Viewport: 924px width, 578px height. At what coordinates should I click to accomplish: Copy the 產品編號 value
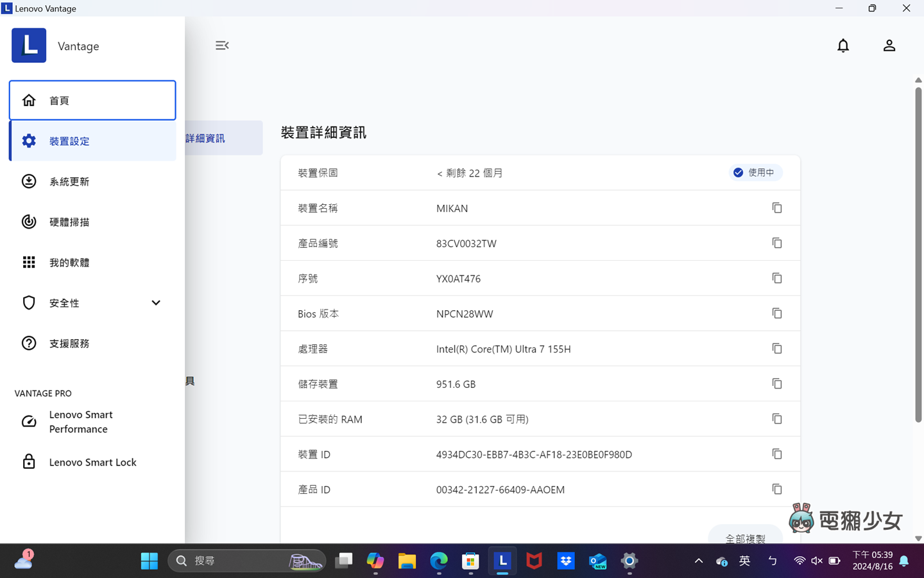pyautogui.click(x=777, y=243)
